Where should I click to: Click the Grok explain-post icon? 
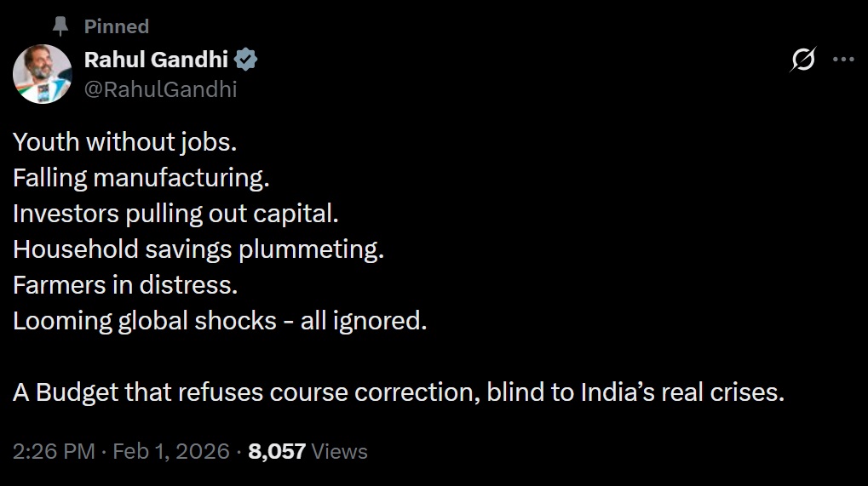802,60
